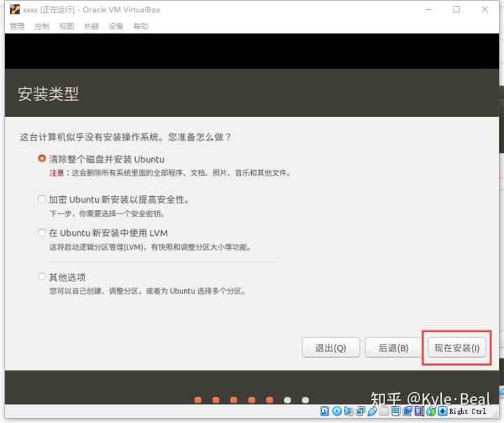Image resolution: width=504 pixels, height=423 pixels.
Task: Click the network adapters status icon
Action: click(x=360, y=411)
